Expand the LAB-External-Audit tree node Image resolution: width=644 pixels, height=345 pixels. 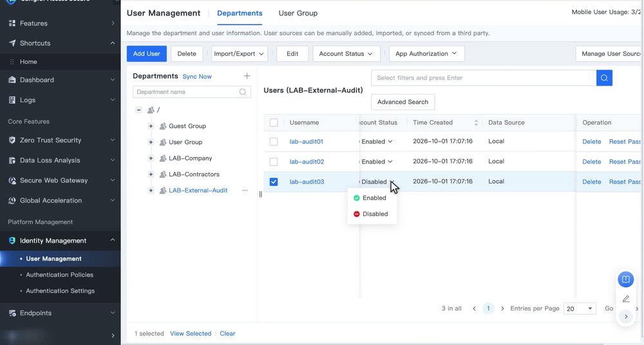pyautogui.click(x=151, y=190)
